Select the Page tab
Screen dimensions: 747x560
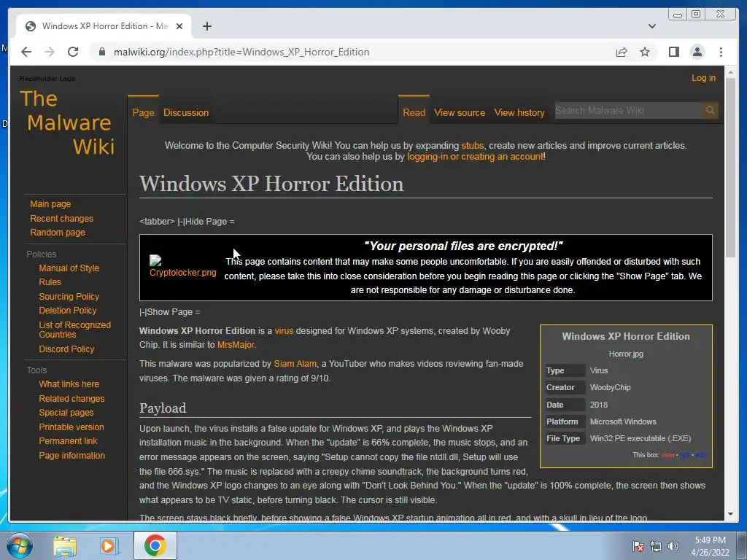pyautogui.click(x=144, y=113)
